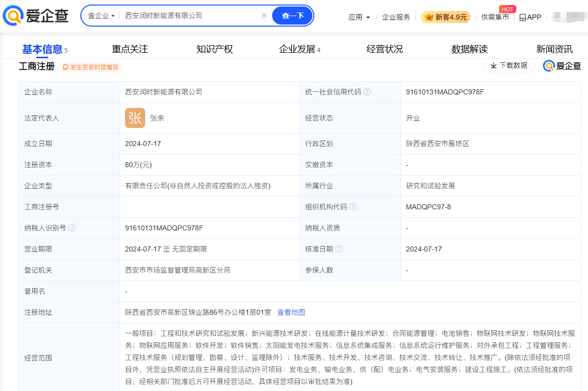
Task: Open help icon next to 统一社会信用代码
Action: tap(367, 92)
